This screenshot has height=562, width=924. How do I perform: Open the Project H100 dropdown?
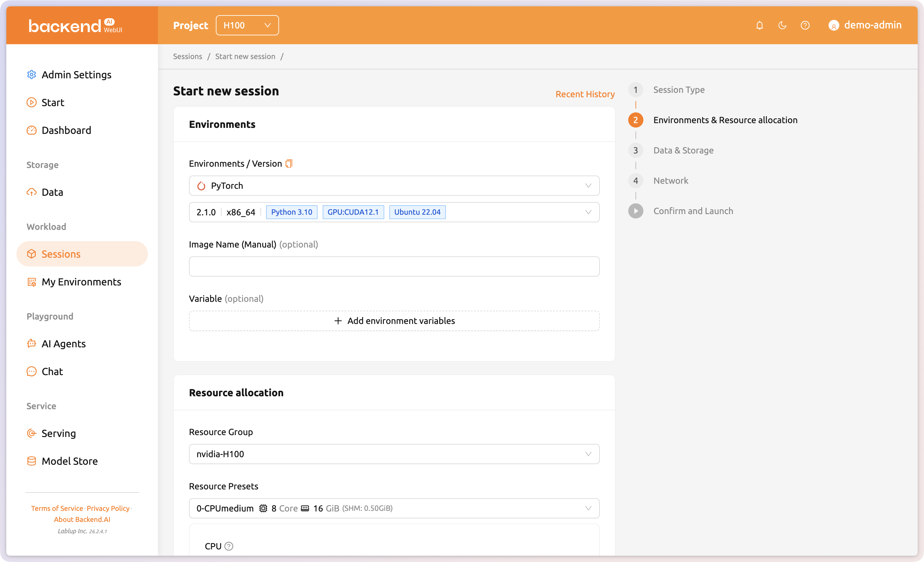pos(247,26)
